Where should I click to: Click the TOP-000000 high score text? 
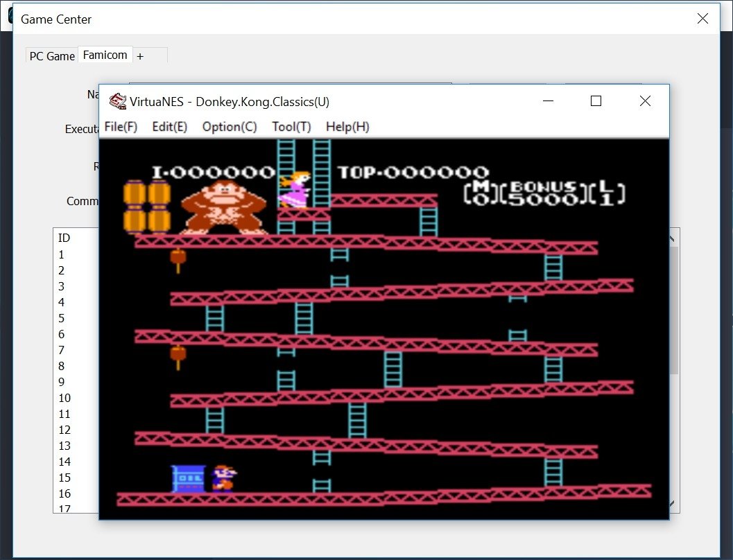413,173
